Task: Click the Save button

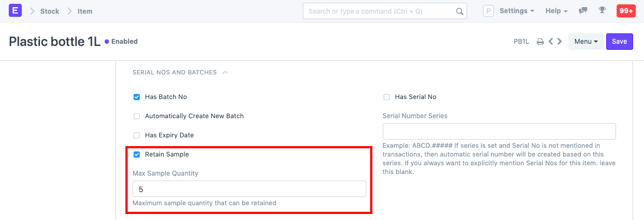Action: pos(619,42)
